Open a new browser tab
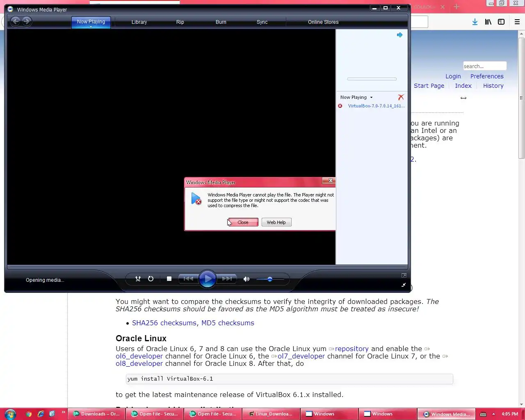 (x=457, y=7)
